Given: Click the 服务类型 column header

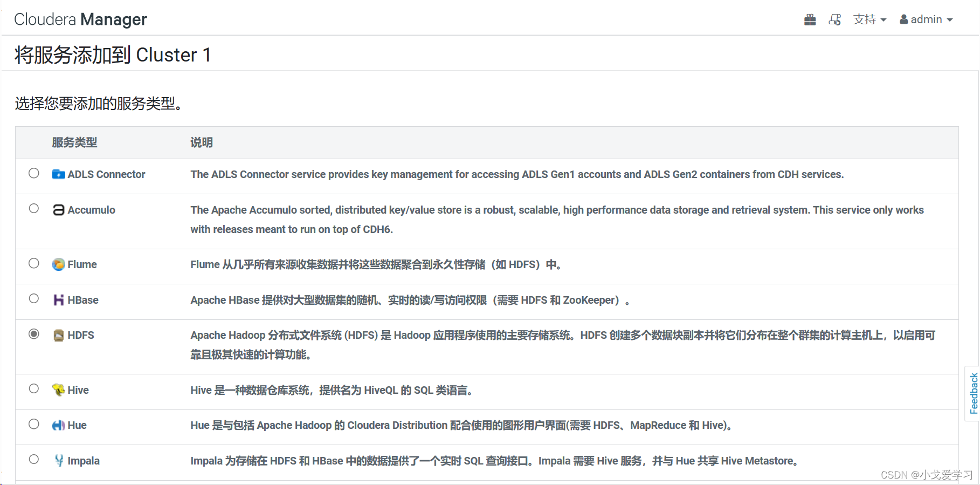Looking at the screenshot, I should 74,142.
